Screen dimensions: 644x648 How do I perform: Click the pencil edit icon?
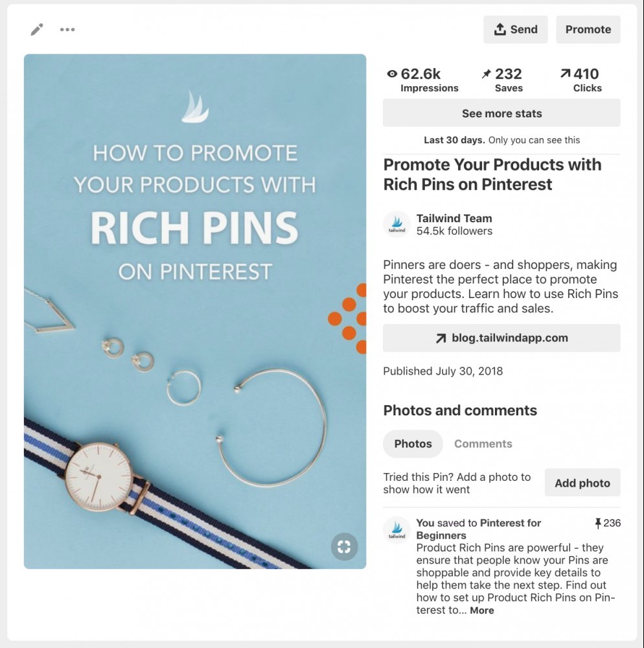(x=37, y=30)
